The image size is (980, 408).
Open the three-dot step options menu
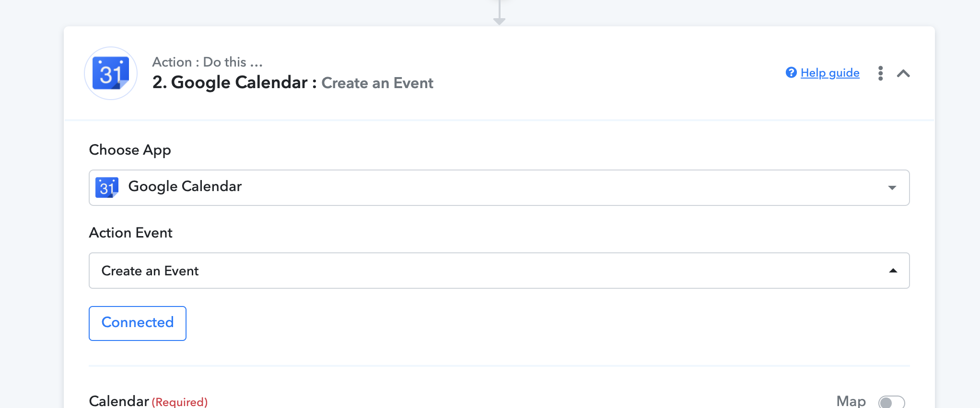[880, 73]
